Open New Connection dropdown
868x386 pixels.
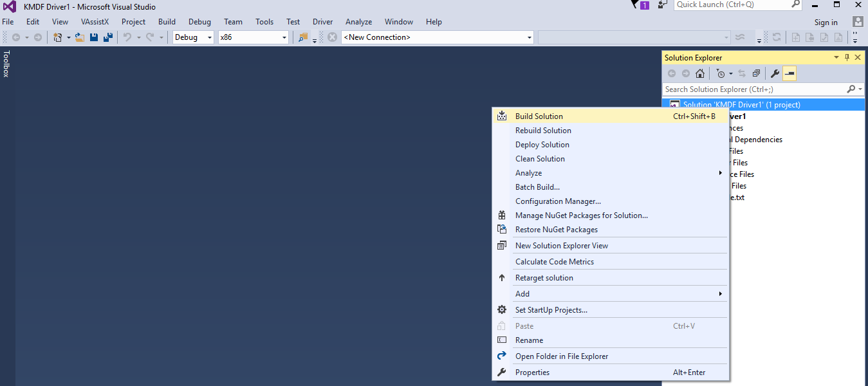click(x=438, y=37)
